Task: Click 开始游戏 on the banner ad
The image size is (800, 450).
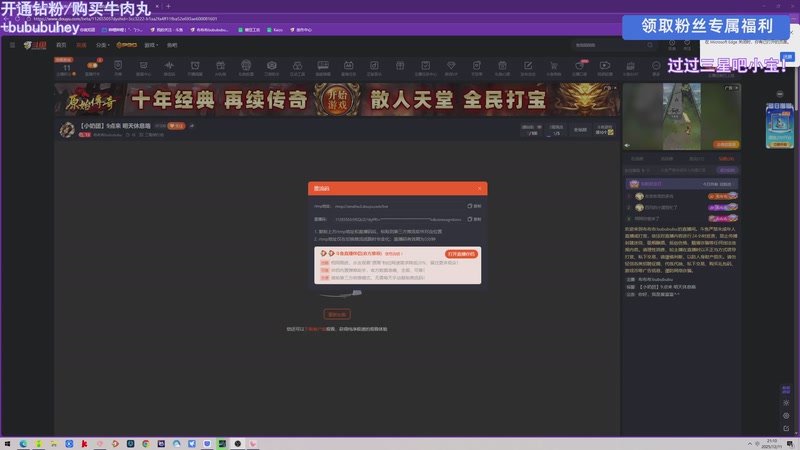Action: pyautogui.click(x=337, y=99)
